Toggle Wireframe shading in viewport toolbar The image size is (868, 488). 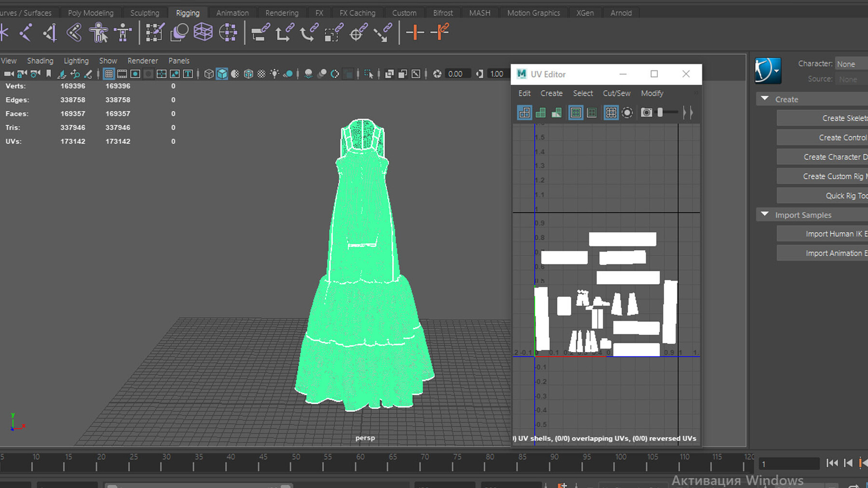click(x=209, y=74)
